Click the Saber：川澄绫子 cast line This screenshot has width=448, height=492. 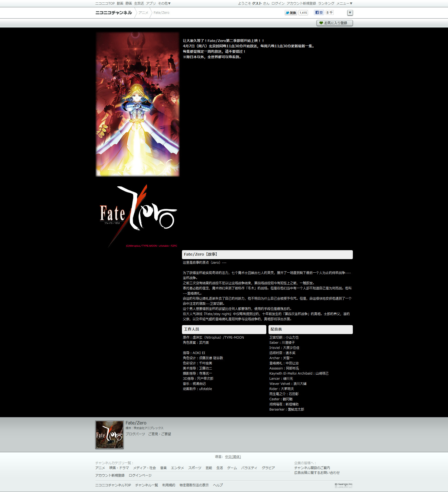tap(282, 343)
